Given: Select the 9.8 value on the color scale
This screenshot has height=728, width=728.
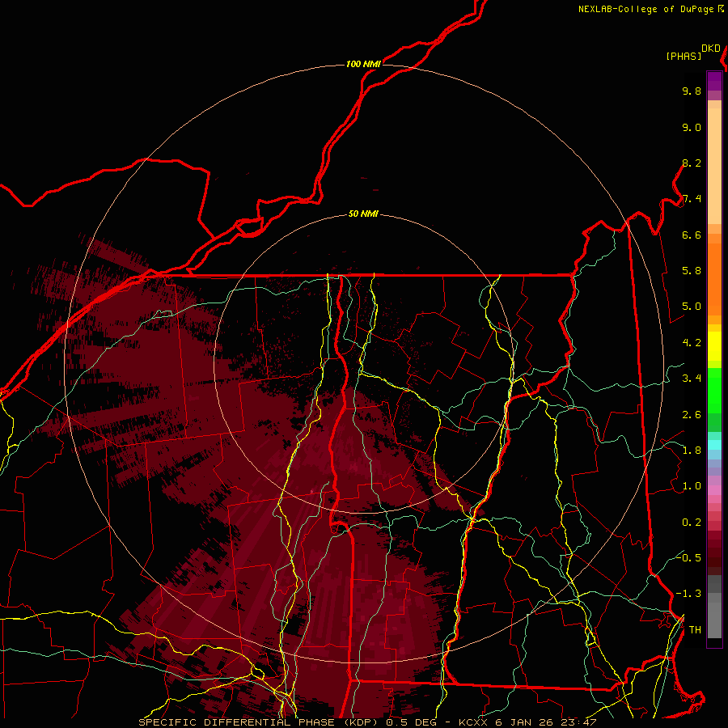Looking at the screenshot, I should [692, 91].
